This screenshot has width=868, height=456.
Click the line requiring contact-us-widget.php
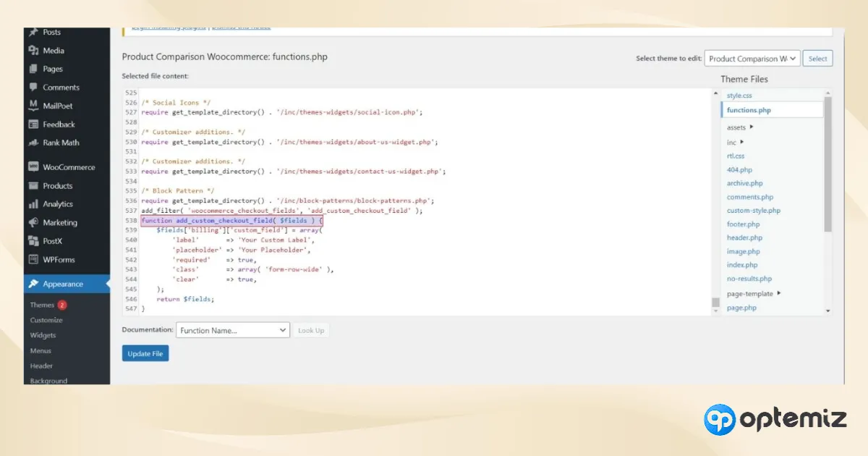tap(293, 172)
